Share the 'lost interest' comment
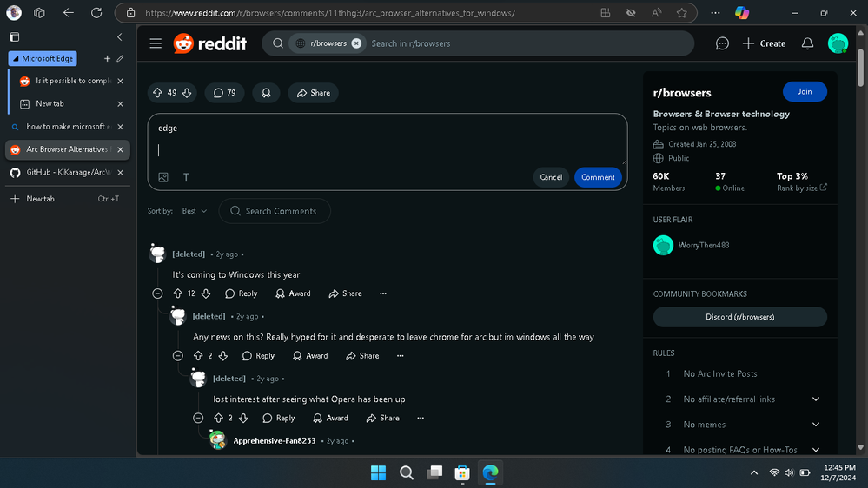The width and height of the screenshot is (868, 488). pos(383,419)
